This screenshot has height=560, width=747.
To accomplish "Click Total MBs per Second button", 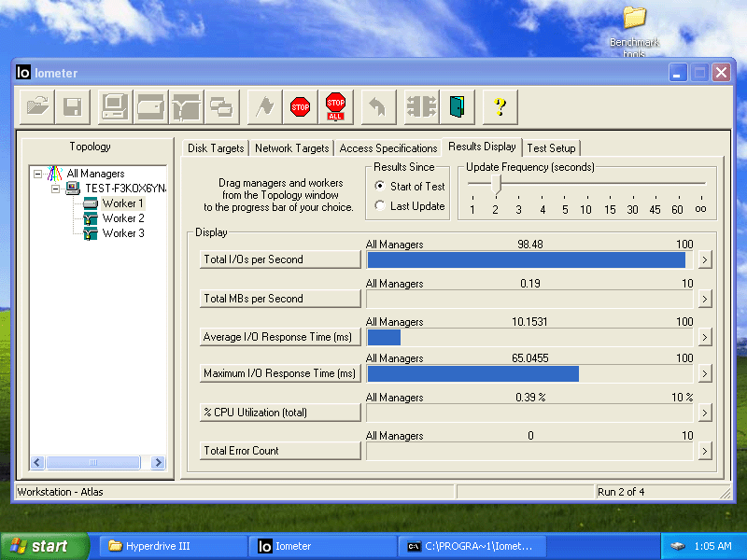I will pos(280,299).
